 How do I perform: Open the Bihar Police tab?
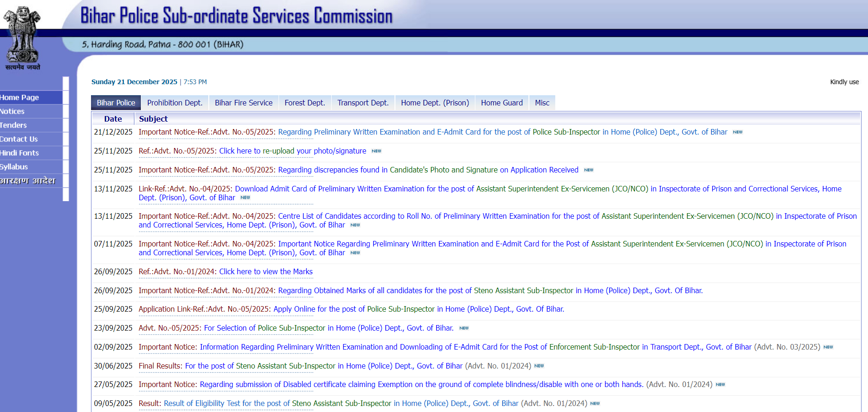pyautogui.click(x=116, y=103)
